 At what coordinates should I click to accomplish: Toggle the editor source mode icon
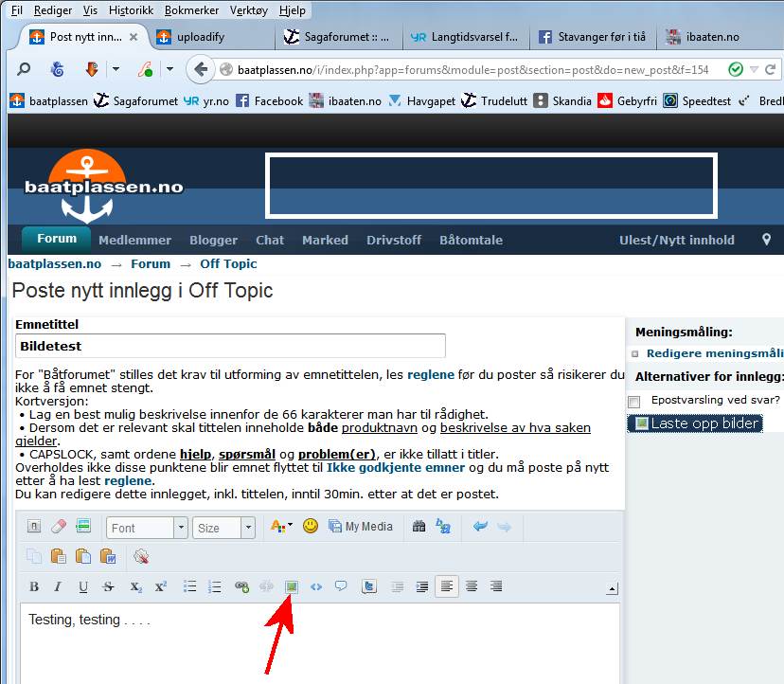[x=34, y=527]
